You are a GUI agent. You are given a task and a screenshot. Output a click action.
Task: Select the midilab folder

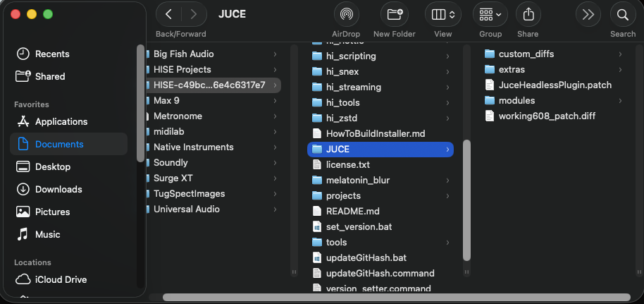pyautogui.click(x=213, y=132)
